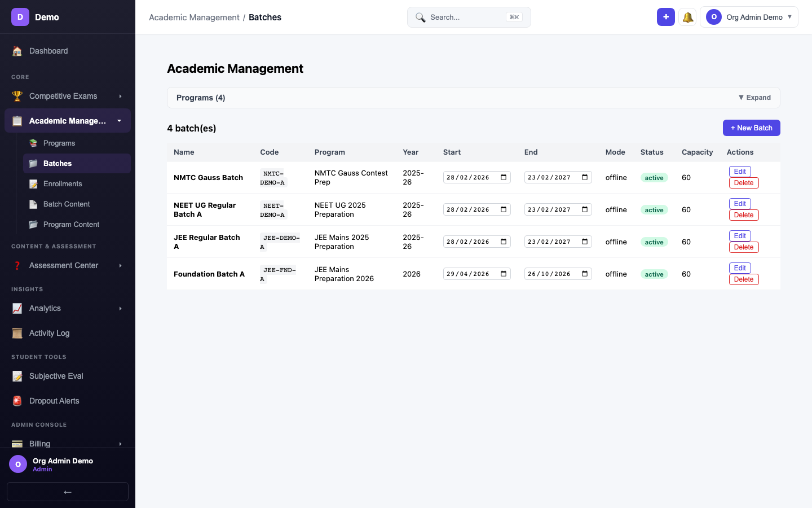Image resolution: width=812 pixels, height=508 pixels.
Task: Click the Programs books icon in sidebar
Action: 33,143
